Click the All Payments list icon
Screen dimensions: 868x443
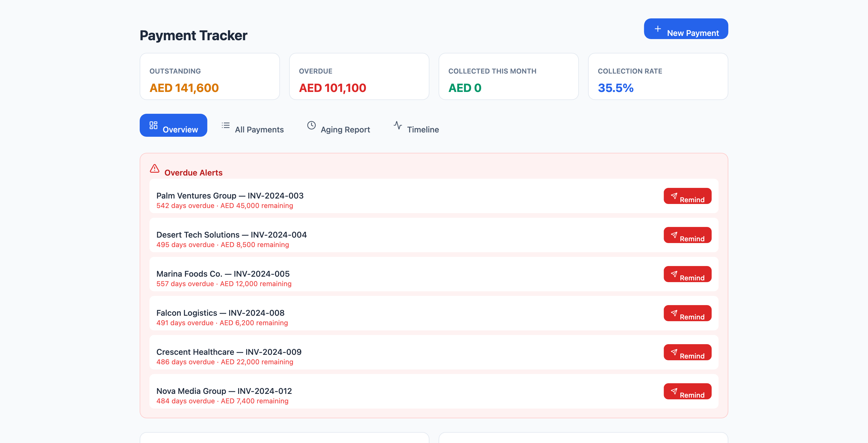pyautogui.click(x=225, y=125)
